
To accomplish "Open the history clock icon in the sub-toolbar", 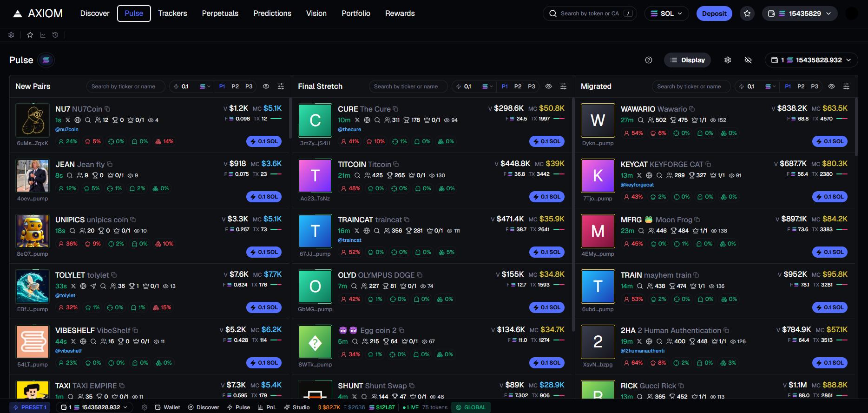I will click(x=55, y=35).
